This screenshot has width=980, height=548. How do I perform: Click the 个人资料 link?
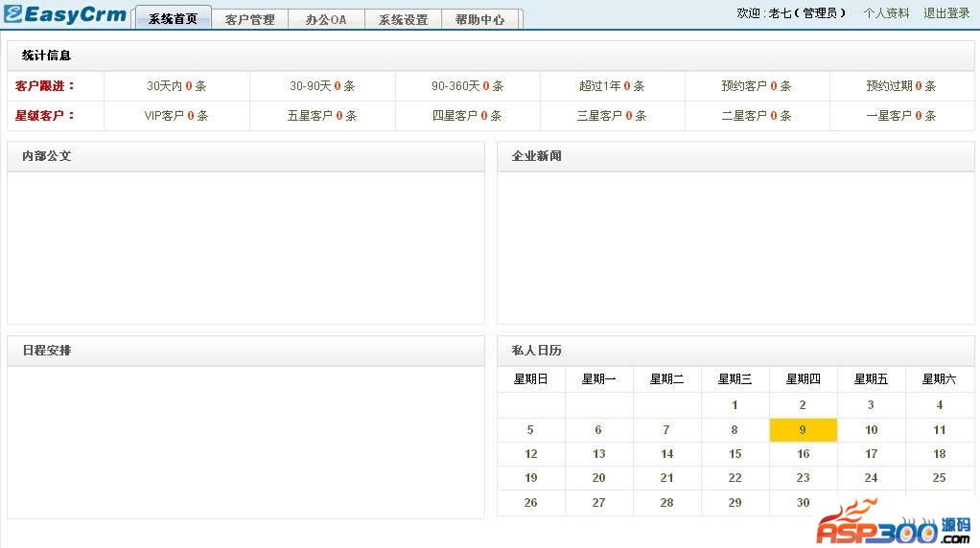886,13
